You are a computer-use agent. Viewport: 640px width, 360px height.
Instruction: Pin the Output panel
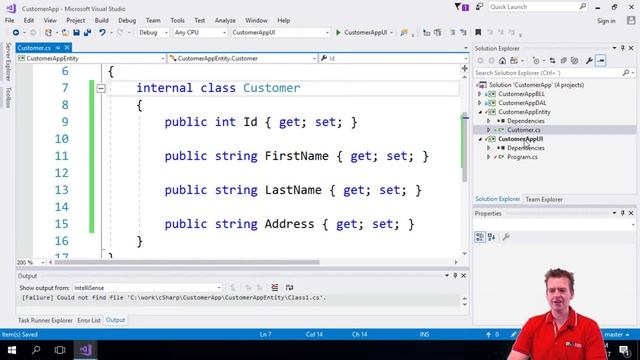pos(455,276)
